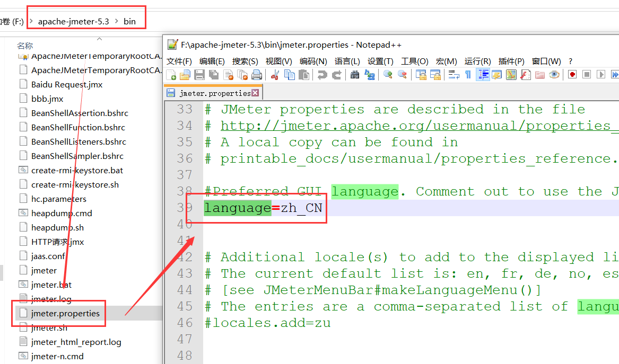Click the Open file toolbar icon
The width and height of the screenshot is (619, 364).
coord(185,75)
